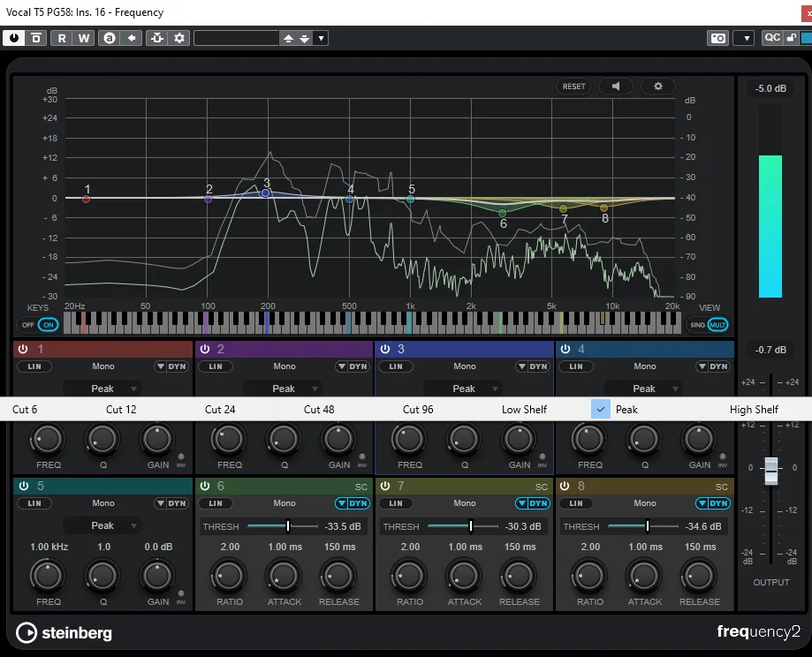
Task: Click the band 6 THRESH slider
Action: coord(283,526)
